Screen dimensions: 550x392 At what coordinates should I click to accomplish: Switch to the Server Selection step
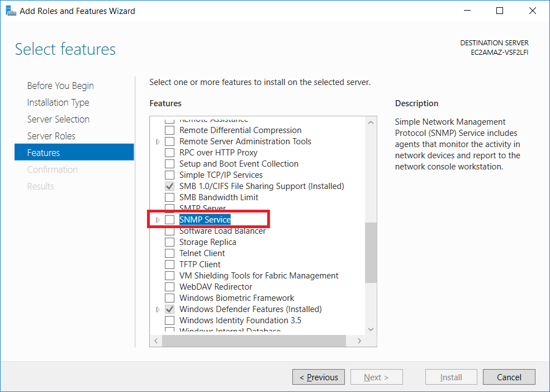click(x=58, y=119)
